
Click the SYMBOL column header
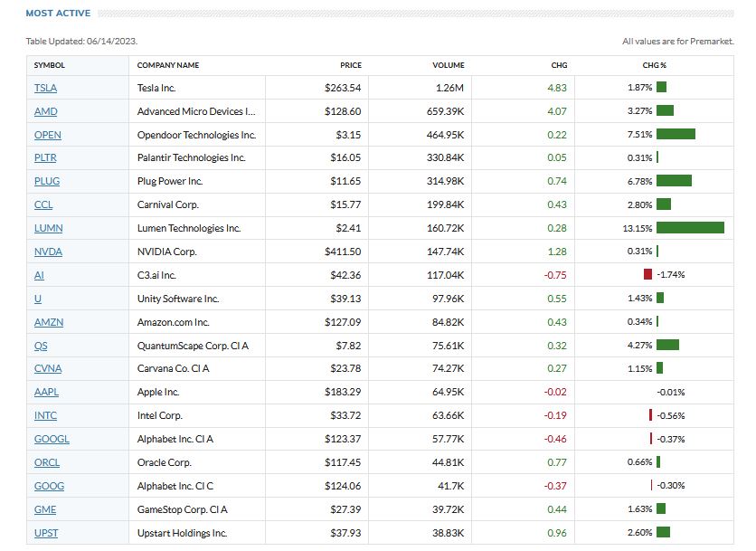50,65
